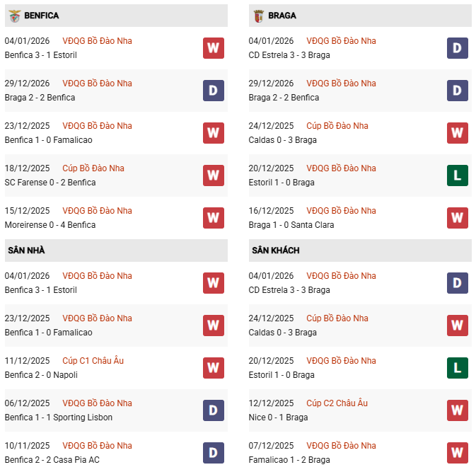Click the Braga 1 - 0 Santa Clara result
The image size is (476, 472).
tap(291, 225)
